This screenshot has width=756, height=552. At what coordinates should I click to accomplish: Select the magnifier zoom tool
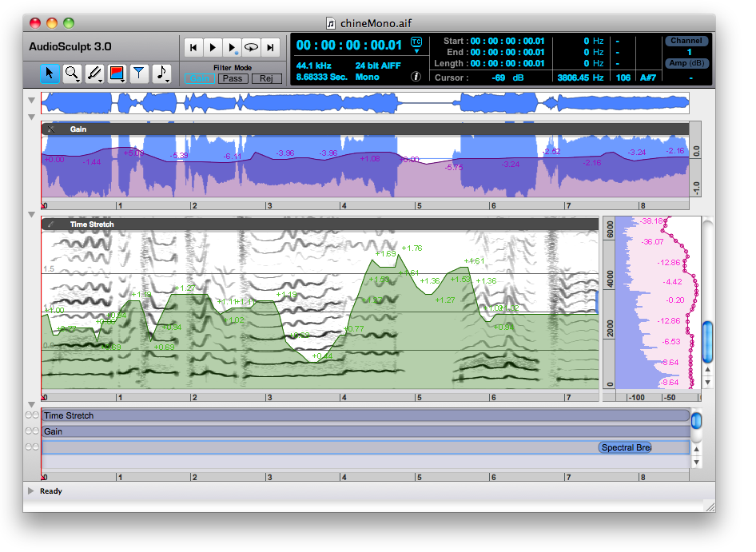(73, 73)
